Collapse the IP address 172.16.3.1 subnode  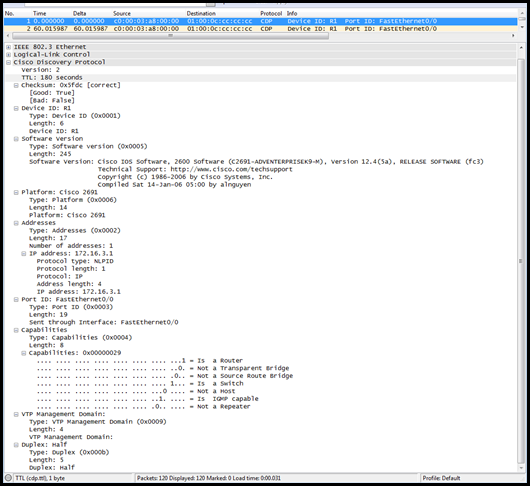tap(24, 253)
